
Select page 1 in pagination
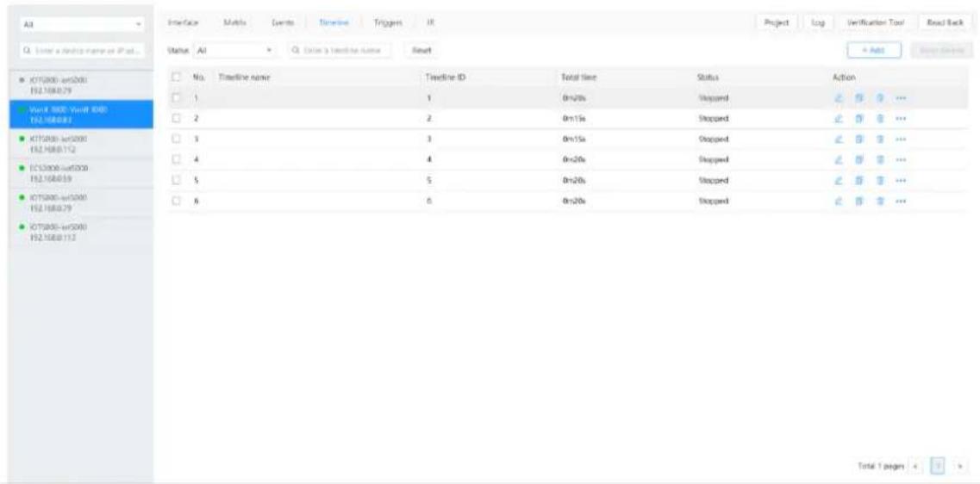937,465
